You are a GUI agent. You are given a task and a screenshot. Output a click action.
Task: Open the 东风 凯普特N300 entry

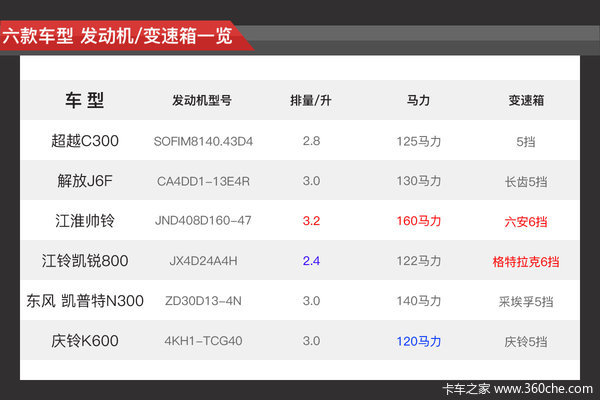click(85, 300)
